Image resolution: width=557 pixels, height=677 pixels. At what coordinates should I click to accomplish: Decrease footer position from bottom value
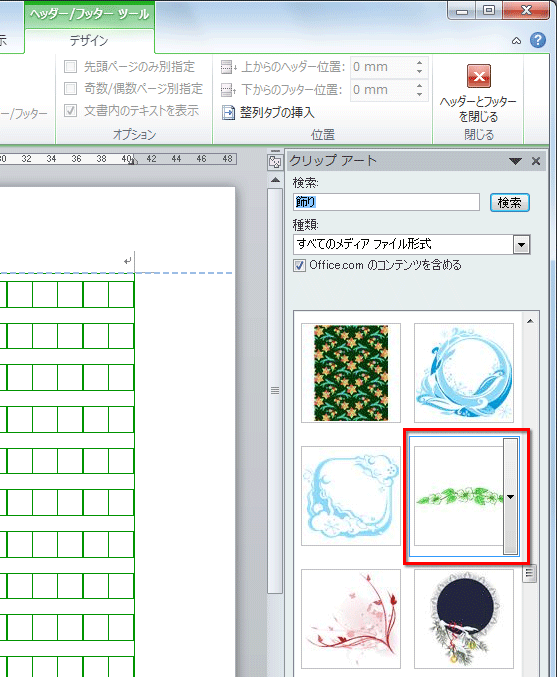[419, 94]
